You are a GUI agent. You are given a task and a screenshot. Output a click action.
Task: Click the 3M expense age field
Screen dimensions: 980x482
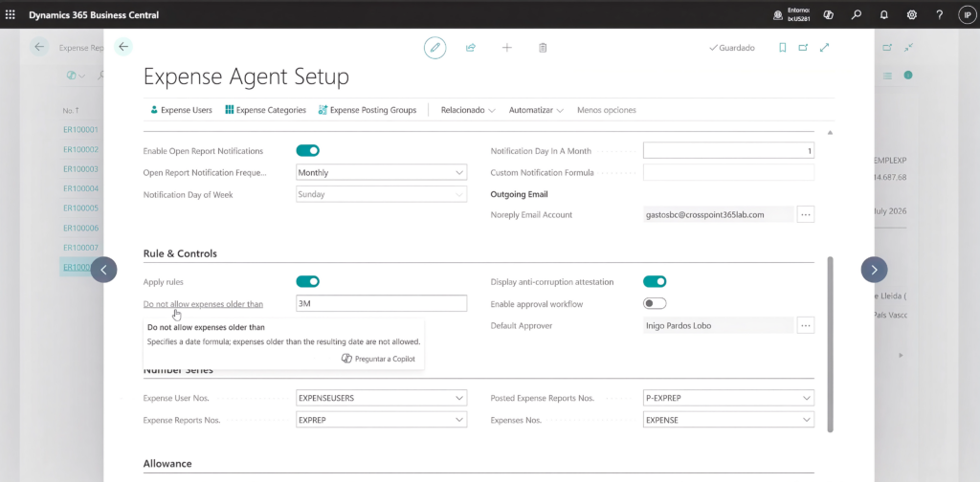[381, 303]
